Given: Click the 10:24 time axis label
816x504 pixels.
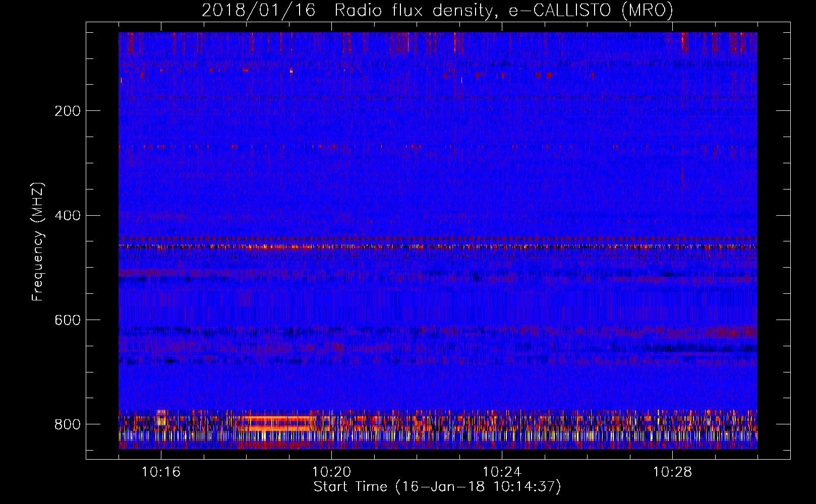Looking at the screenshot, I should [x=502, y=472].
